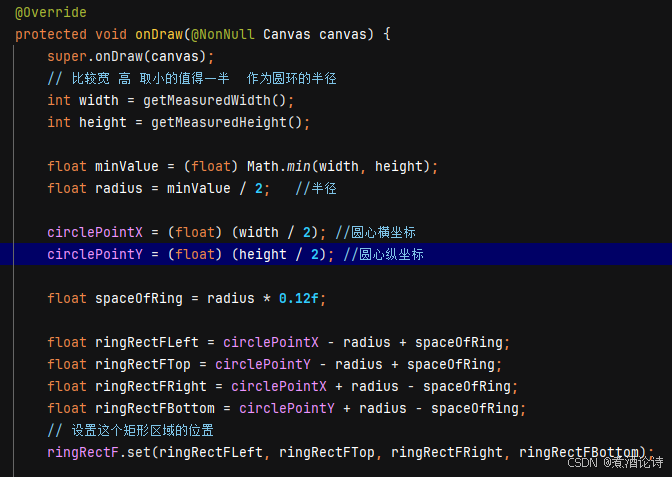Image resolution: width=672 pixels, height=477 pixels.
Task: Click the '//圆心横坐标' comment
Action: click(375, 232)
